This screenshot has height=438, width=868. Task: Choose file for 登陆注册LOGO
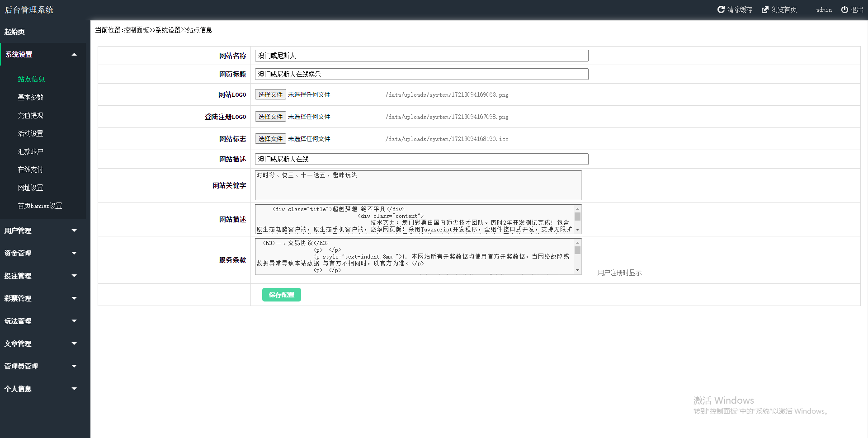(x=270, y=117)
